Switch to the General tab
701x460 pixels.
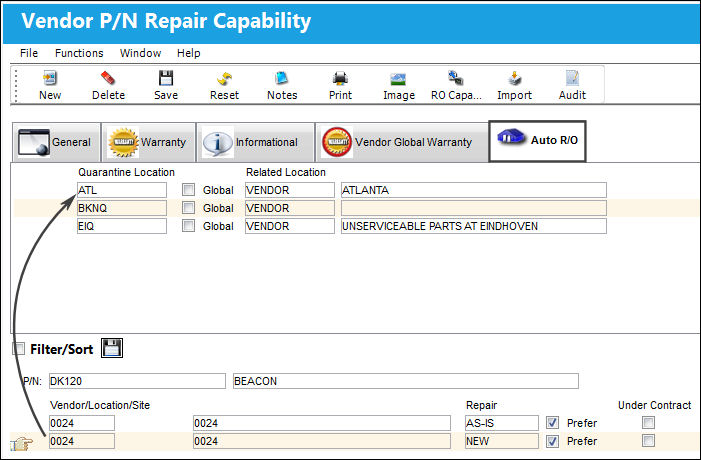point(56,142)
